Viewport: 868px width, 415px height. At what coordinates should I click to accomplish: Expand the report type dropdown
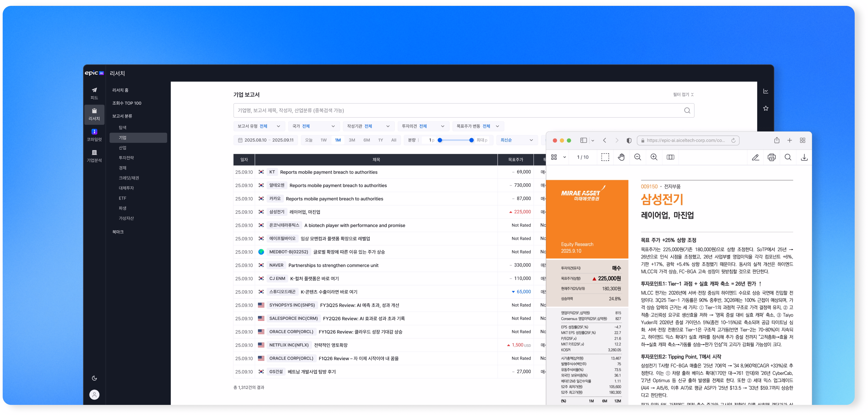pyautogui.click(x=259, y=126)
